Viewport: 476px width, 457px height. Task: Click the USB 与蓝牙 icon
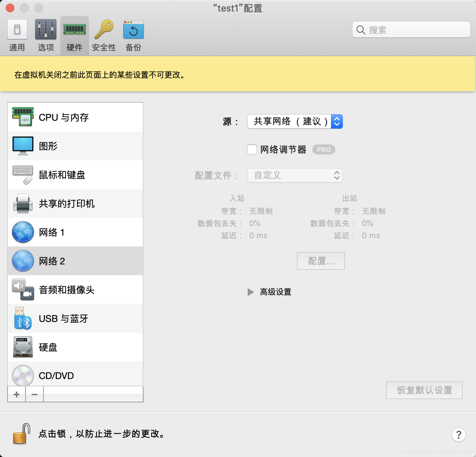coord(23,318)
